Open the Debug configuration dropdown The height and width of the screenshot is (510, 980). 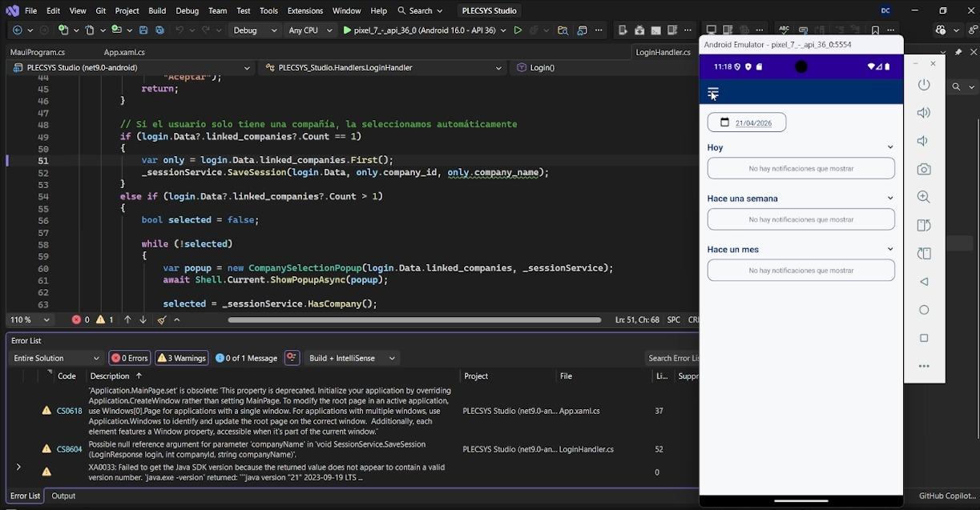coord(255,30)
